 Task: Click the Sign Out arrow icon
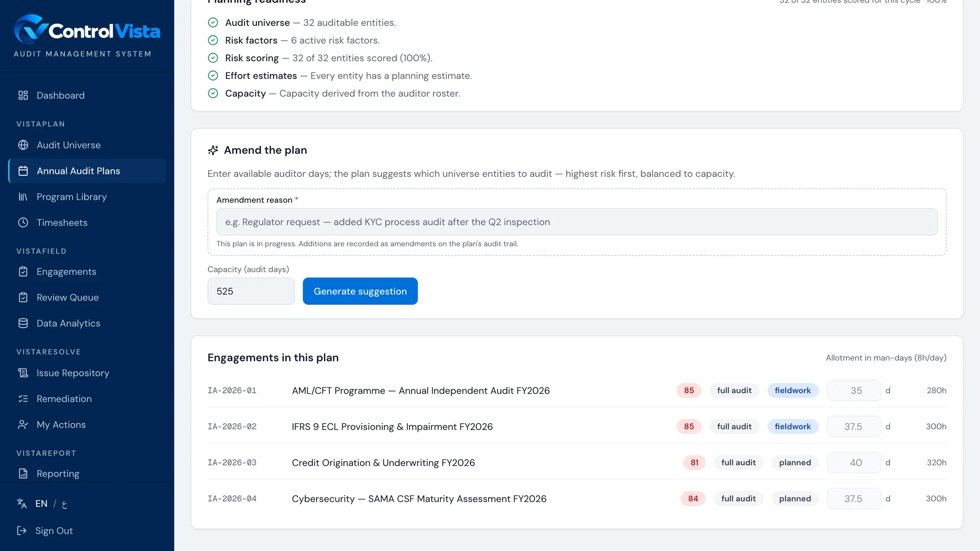click(x=22, y=531)
